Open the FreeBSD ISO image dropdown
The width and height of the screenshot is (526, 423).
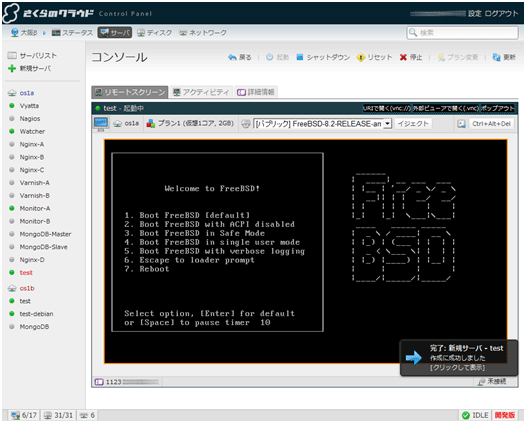pos(322,124)
